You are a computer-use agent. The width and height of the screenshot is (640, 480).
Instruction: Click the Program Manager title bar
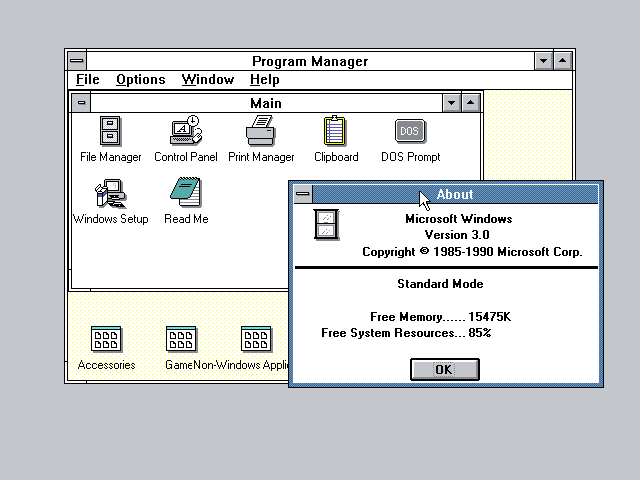310,61
